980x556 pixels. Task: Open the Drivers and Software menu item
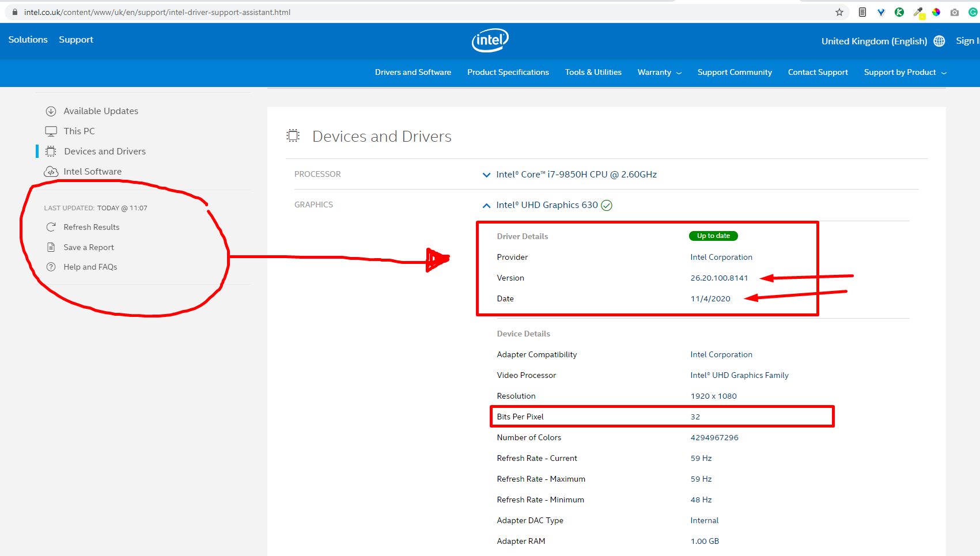coord(413,73)
